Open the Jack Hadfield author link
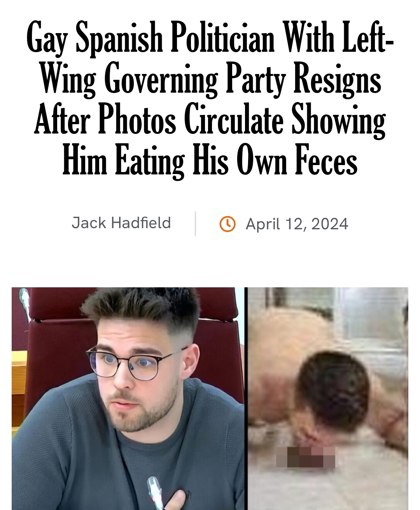The image size is (420, 510). [121, 223]
